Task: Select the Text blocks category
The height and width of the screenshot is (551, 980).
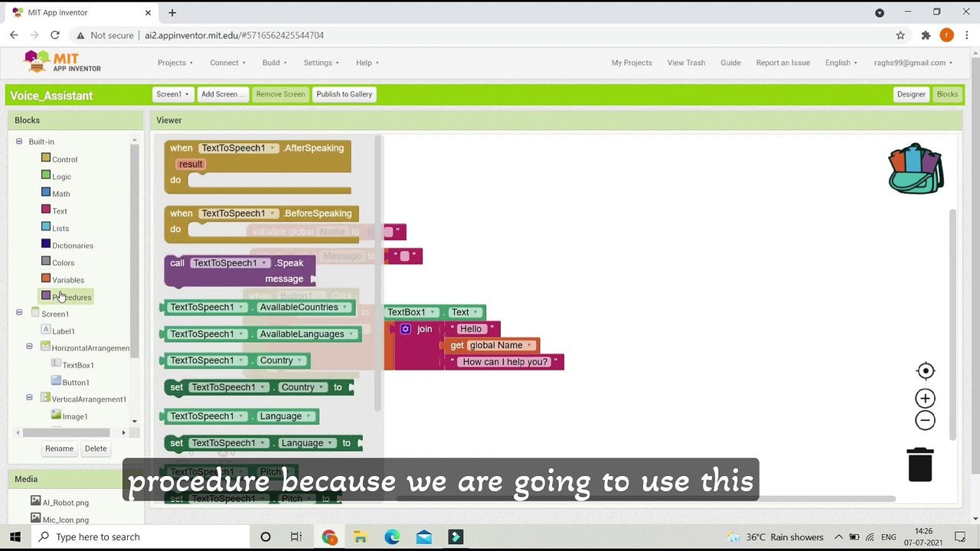Action: [x=59, y=211]
